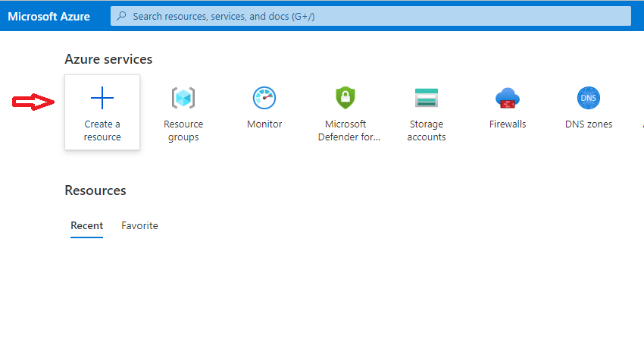Click the Create a resource plus icon
Image resolution: width=644 pixels, height=349 pixels.
pyautogui.click(x=102, y=98)
